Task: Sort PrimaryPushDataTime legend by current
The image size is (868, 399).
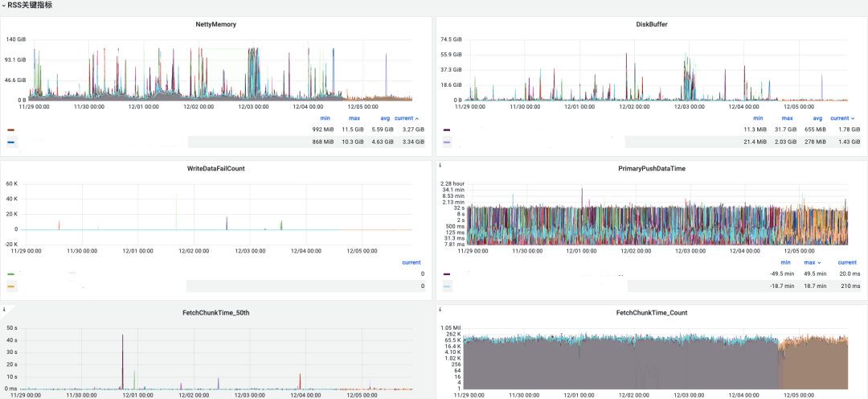Action: (847, 262)
